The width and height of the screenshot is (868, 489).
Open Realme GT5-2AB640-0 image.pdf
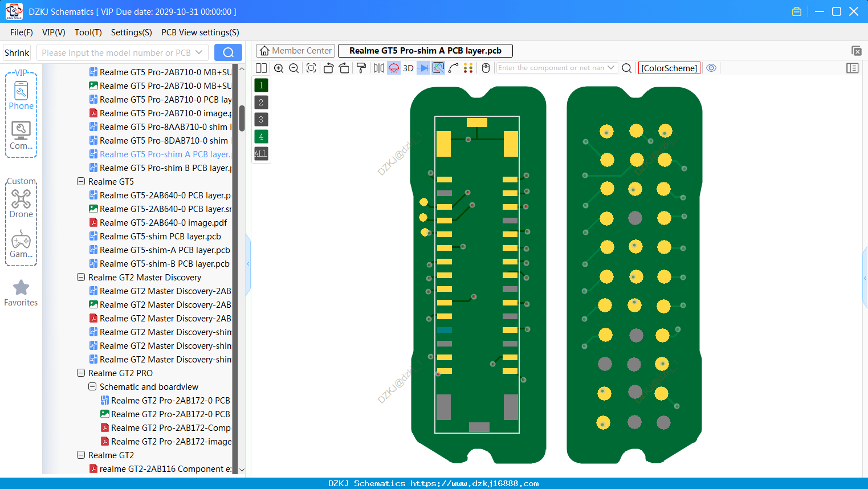pyautogui.click(x=158, y=223)
